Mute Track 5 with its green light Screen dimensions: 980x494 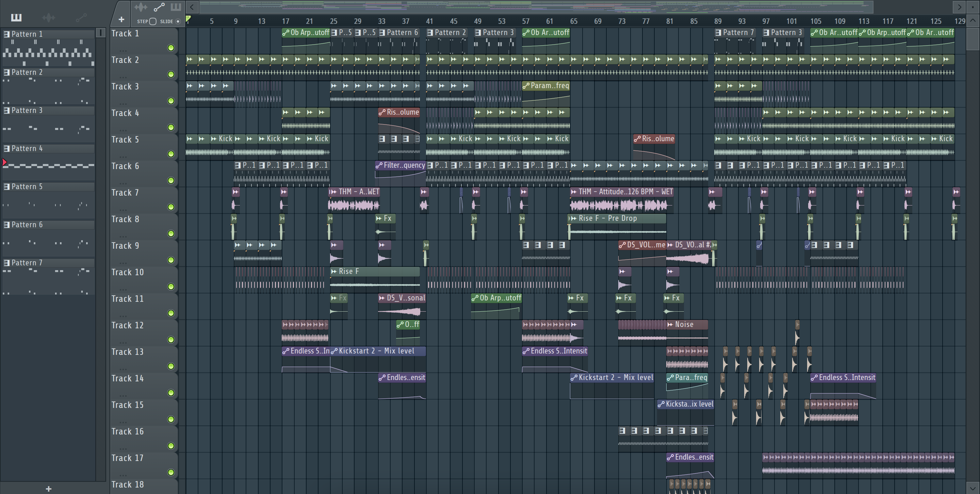(x=171, y=154)
